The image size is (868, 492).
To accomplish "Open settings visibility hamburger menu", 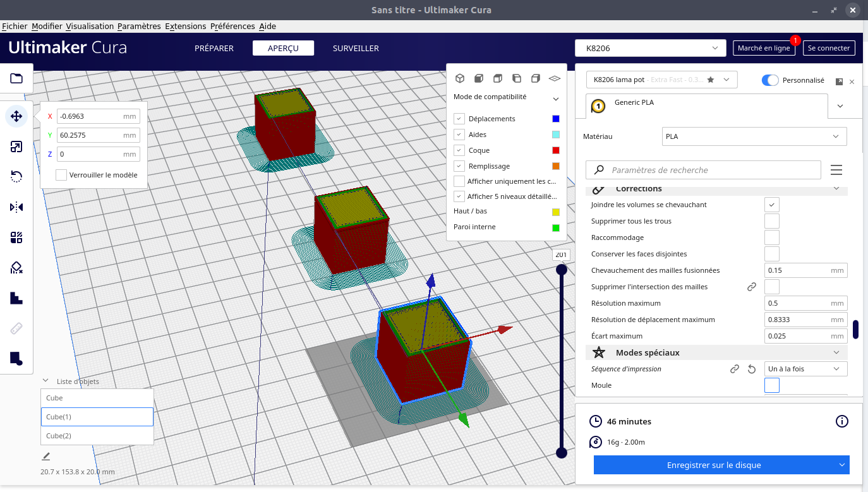I will point(836,170).
